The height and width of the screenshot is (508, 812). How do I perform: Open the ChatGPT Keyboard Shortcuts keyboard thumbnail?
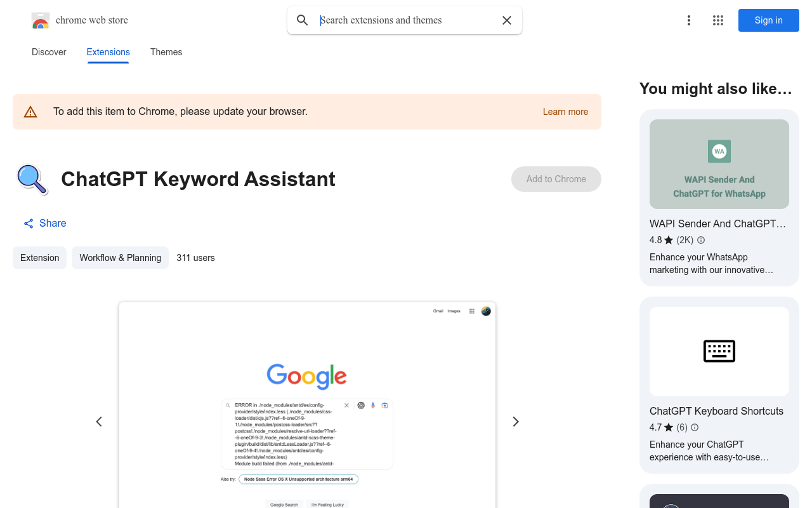719,351
